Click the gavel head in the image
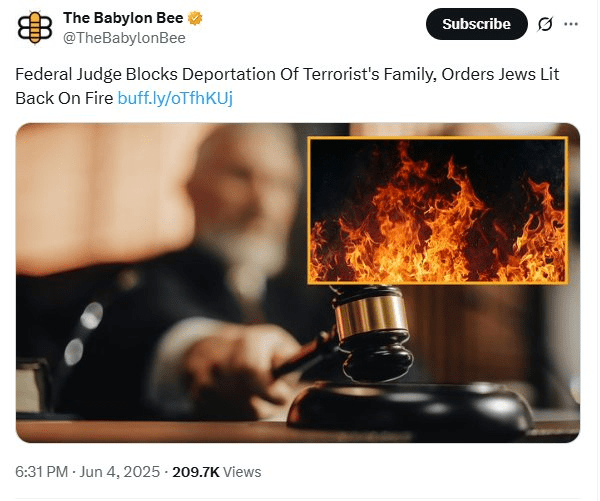 click(x=372, y=334)
